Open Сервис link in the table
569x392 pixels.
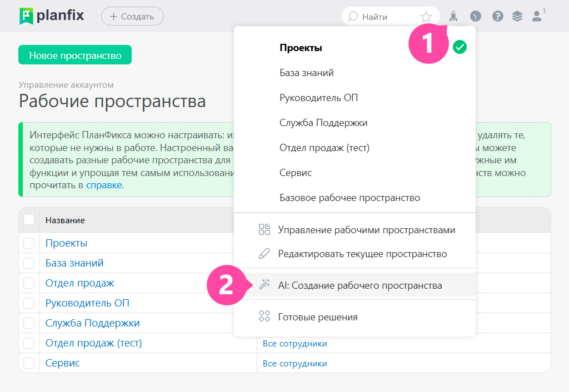click(62, 363)
